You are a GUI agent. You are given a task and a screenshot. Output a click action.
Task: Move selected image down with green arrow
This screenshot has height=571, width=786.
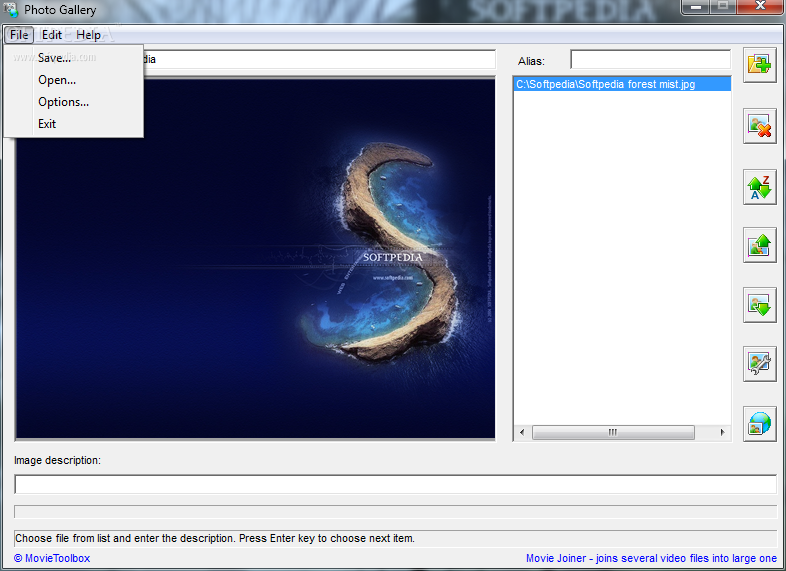(759, 305)
